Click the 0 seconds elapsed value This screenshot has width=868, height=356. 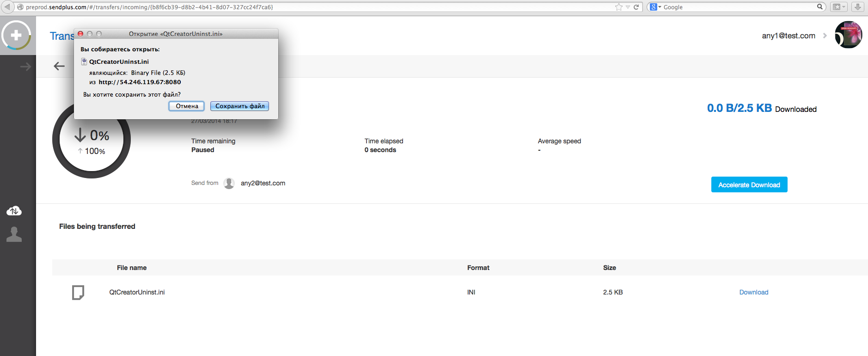[x=380, y=150]
